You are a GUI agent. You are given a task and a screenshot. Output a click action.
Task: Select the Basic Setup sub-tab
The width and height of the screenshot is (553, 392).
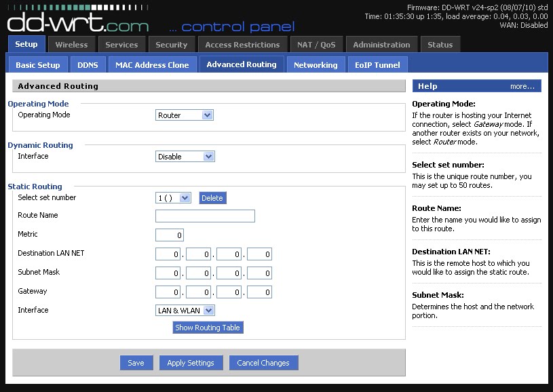[x=38, y=65]
